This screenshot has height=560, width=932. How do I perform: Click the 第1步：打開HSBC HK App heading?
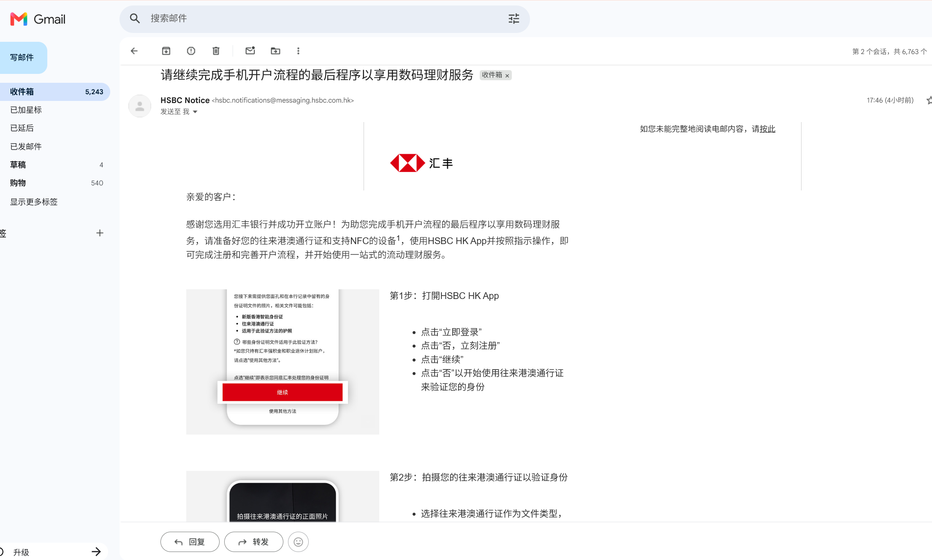coord(444,296)
